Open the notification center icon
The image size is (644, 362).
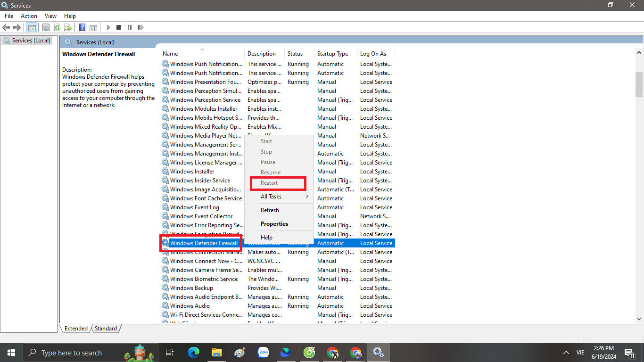click(x=629, y=353)
